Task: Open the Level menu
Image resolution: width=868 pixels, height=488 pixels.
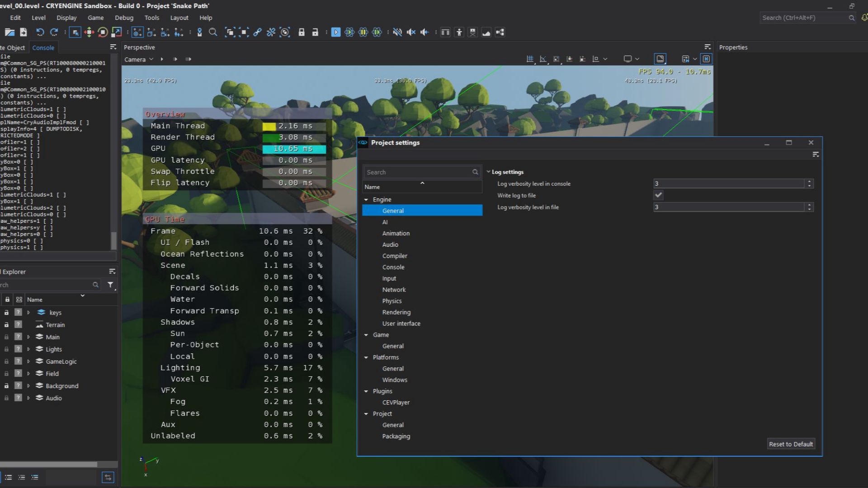Action: 38,18
